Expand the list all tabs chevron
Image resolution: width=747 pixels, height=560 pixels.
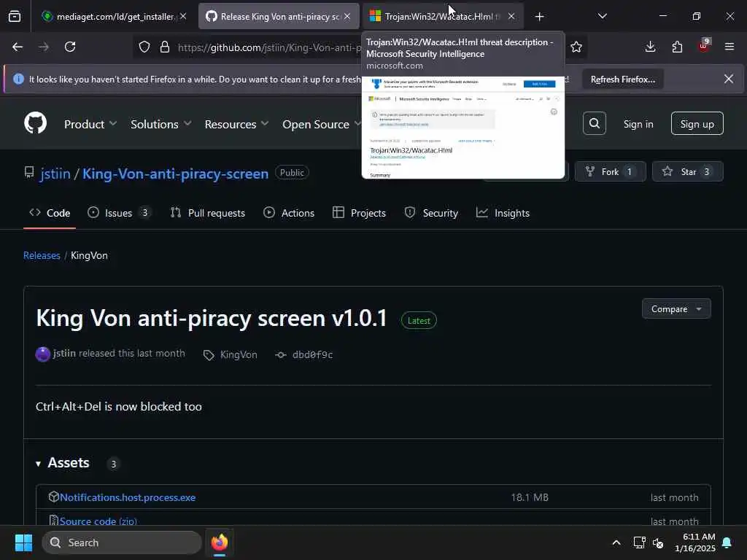click(x=603, y=16)
